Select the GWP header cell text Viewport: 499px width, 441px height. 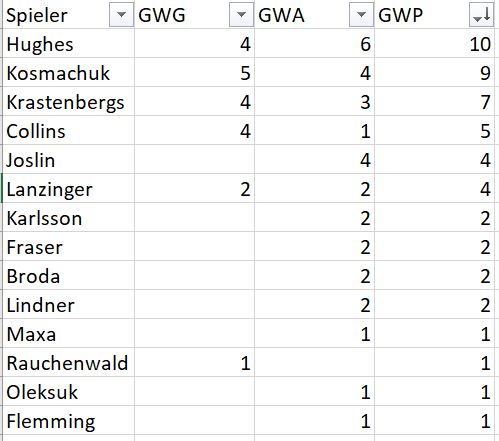[x=400, y=15]
